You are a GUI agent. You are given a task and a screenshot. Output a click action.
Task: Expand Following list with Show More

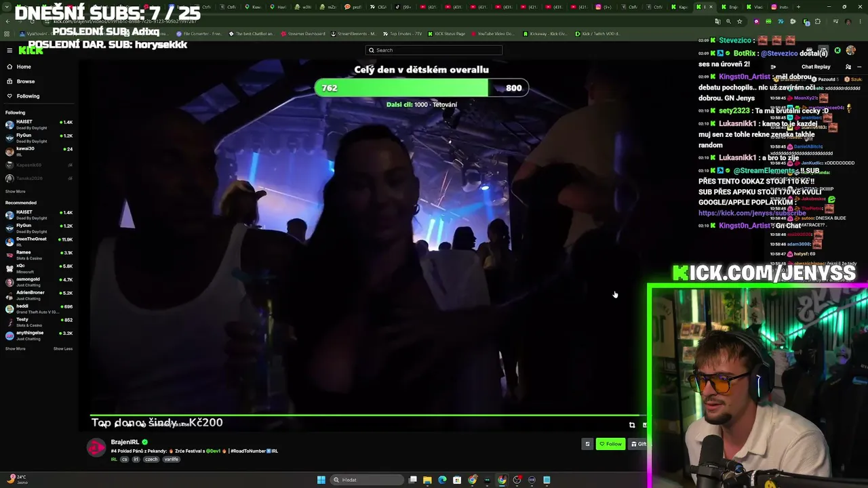[15, 192]
